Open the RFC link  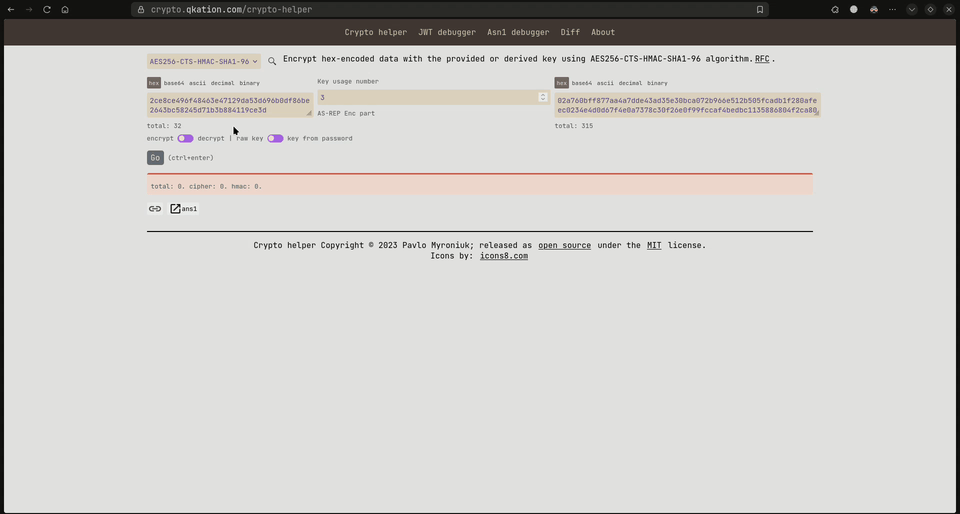click(x=762, y=59)
